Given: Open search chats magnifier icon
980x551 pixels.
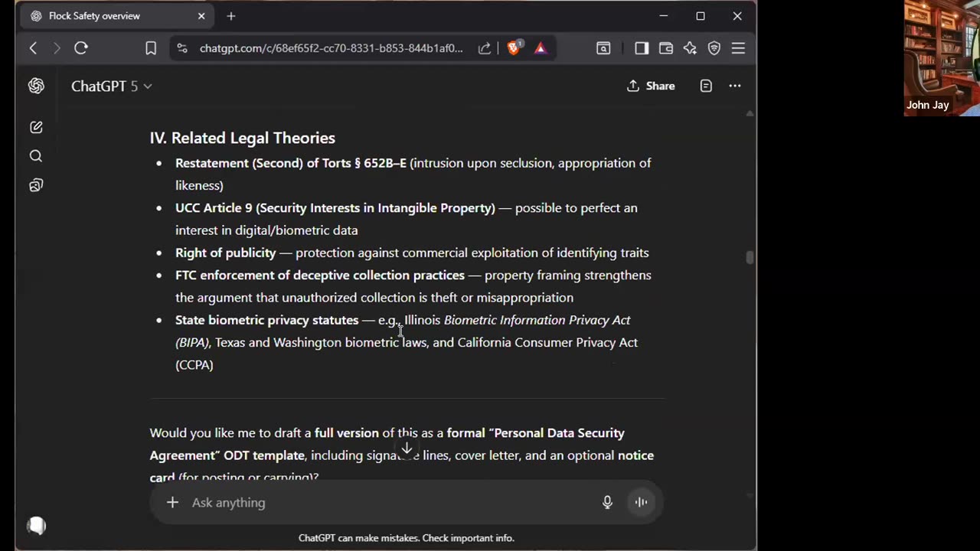Looking at the screenshot, I should [36, 156].
